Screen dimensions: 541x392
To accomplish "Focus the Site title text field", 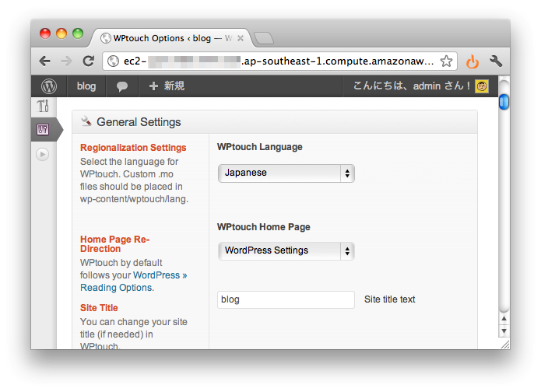I will [286, 299].
